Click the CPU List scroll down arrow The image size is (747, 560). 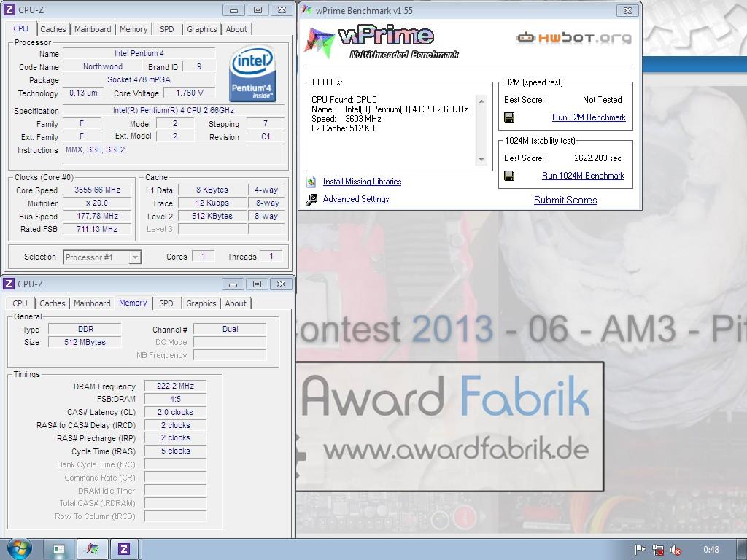(x=481, y=160)
